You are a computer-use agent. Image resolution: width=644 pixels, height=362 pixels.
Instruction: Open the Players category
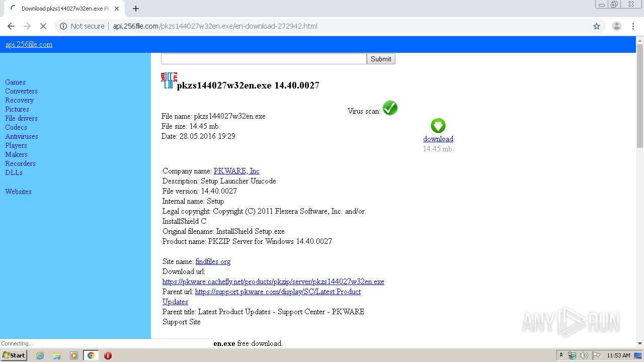pyautogui.click(x=16, y=145)
